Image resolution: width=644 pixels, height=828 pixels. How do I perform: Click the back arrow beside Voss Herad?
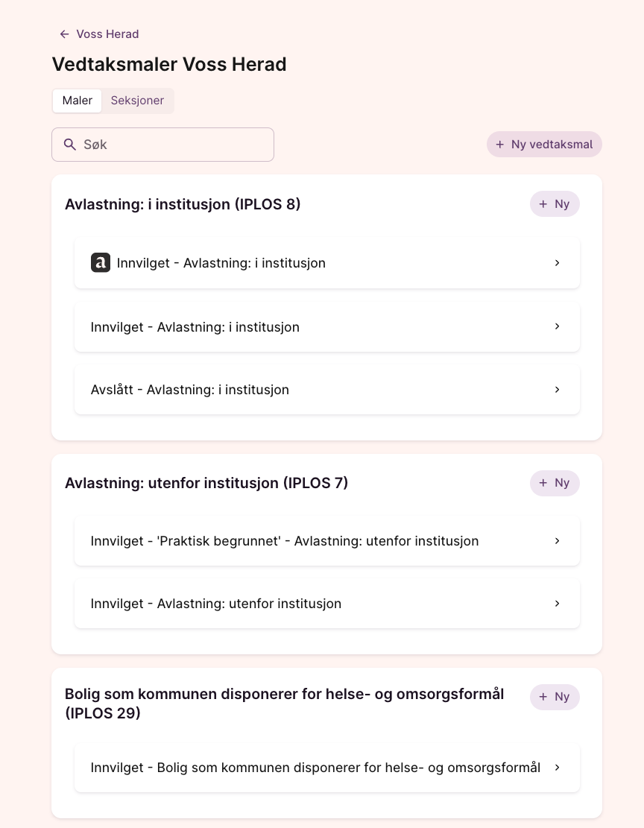coord(64,34)
